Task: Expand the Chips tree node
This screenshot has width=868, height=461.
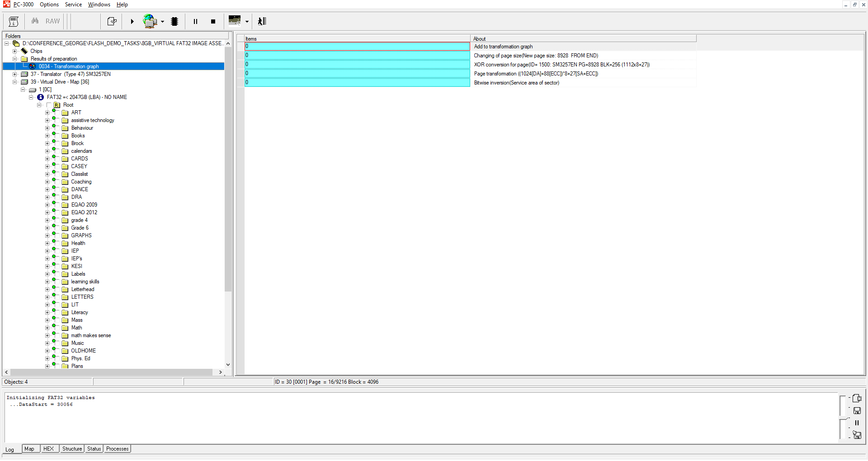Action: [x=15, y=51]
